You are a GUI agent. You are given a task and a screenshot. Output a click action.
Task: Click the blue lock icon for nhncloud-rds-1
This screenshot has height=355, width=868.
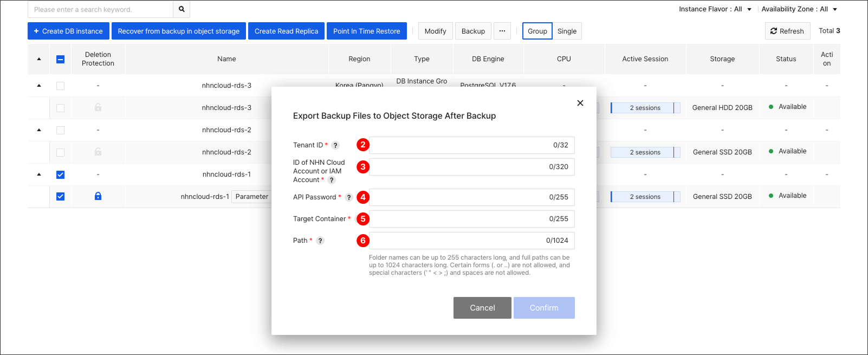pyautogui.click(x=98, y=196)
